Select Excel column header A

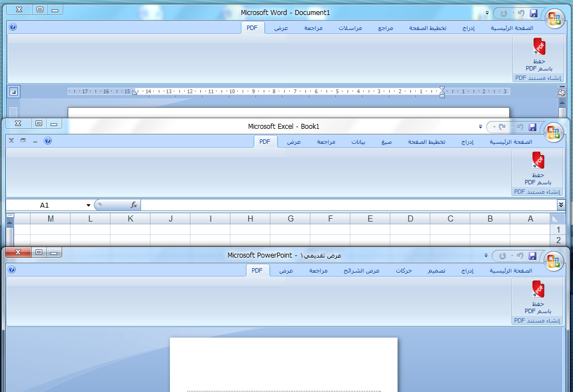530,219
